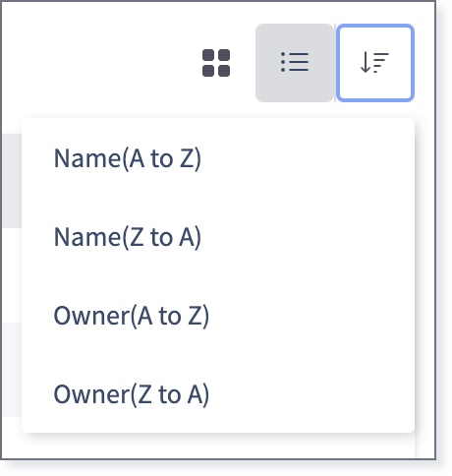The image size is (452, 476).
Task: Pick ascending name order option
Action: pyautogui.click(x=218, y=158)
